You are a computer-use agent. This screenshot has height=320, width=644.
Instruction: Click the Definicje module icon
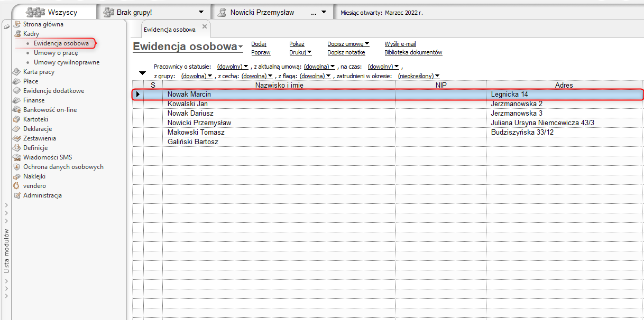tap(17, 148)
